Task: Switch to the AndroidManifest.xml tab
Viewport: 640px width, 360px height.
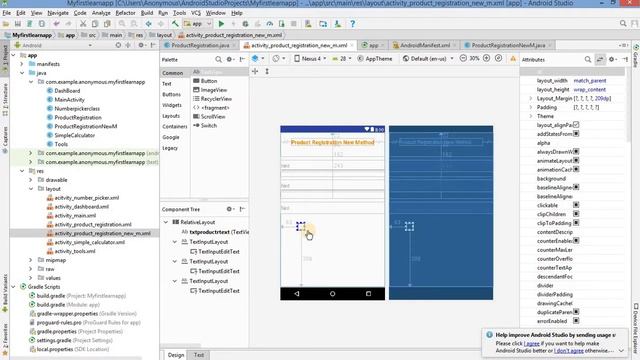Action: point(425,45)
